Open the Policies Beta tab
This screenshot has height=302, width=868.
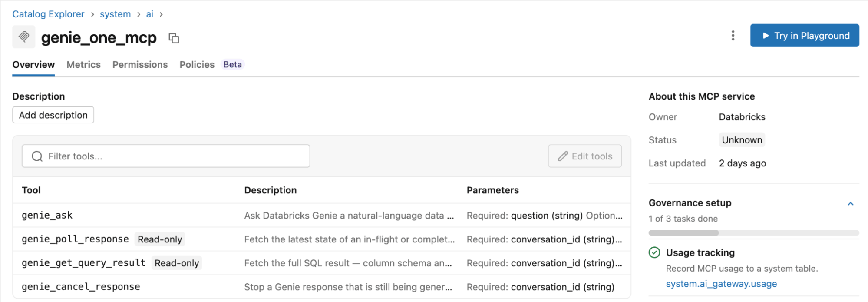[x=211, y=65]
